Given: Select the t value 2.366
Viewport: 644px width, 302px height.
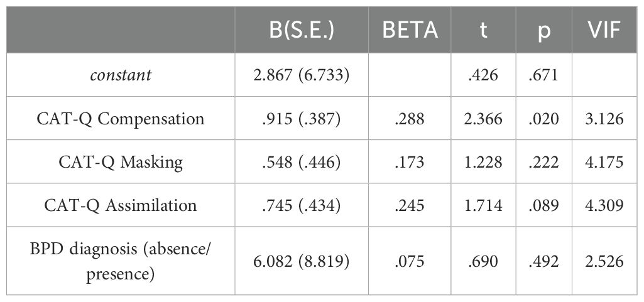Looking at the screenshot, I should (483, 119).
